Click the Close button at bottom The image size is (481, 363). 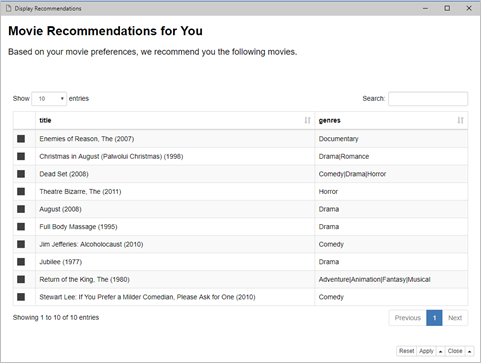click(x=455, y=351)
